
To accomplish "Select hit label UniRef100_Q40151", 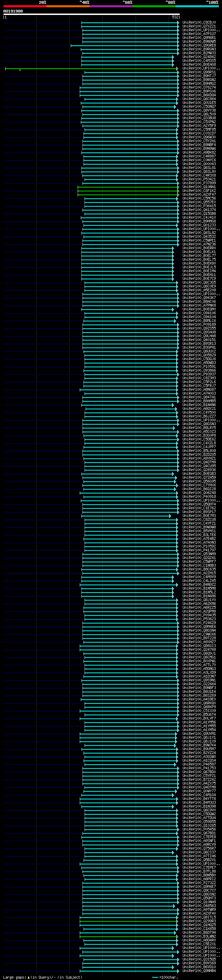I will [199, 340].
